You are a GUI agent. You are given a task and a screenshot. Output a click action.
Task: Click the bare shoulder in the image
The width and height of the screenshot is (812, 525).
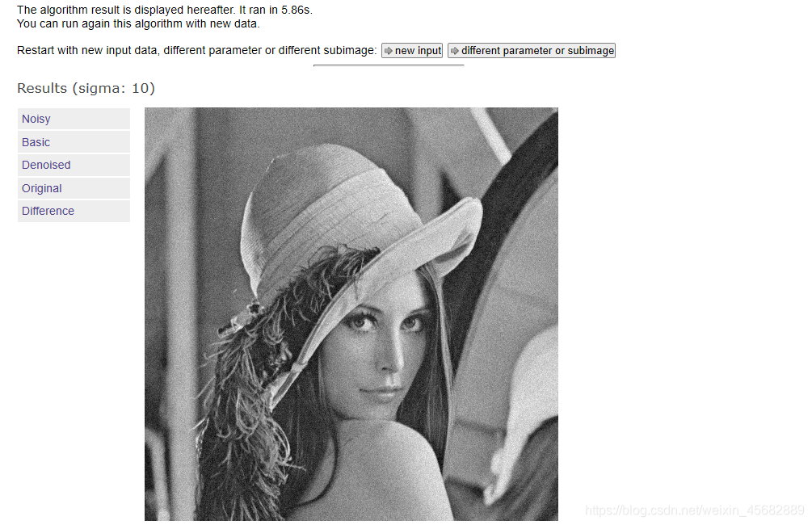tap(381, 466)
